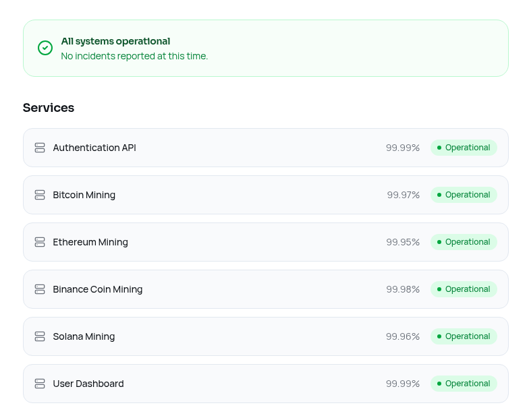Click the All systems operational heading
The width and height of the screenshot is (527, 420).
point(115,41)
